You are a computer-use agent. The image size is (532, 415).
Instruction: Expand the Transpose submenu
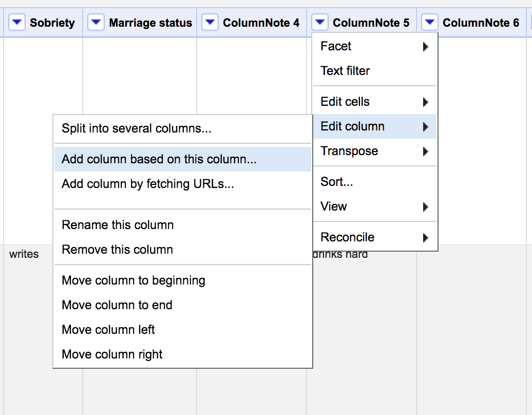(374, 151)
